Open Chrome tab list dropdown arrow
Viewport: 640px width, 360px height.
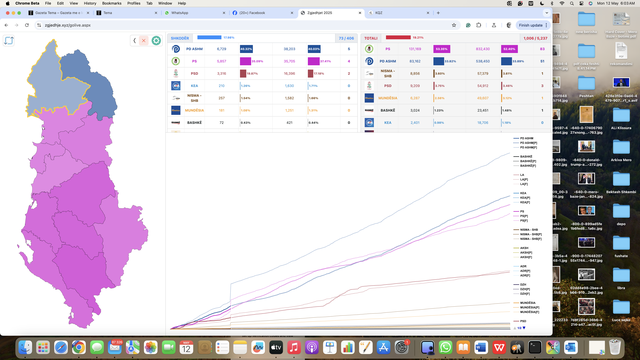[x=546, y=13]
